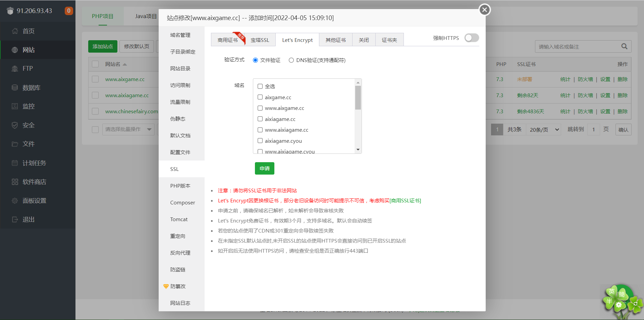Click the 确认 pagination button
644x320 pixels.
pyautogui.click(x=623, y=129)
